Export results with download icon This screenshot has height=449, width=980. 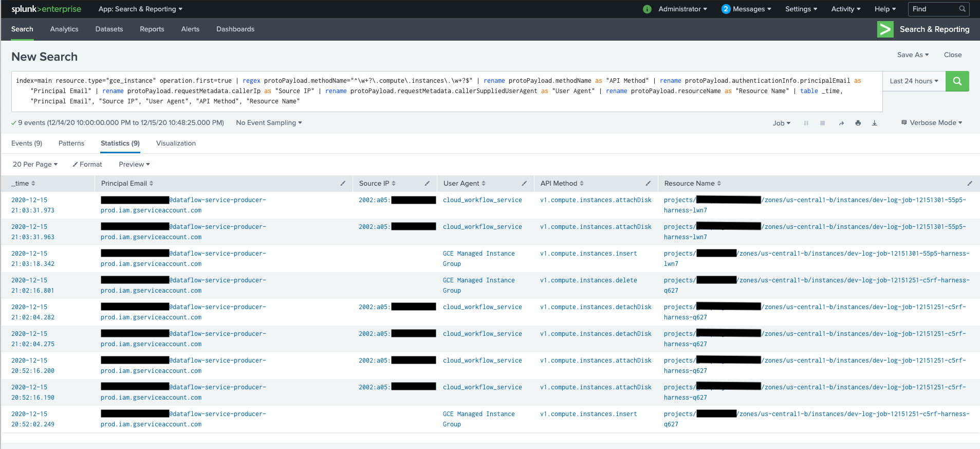tap(874, 123)
